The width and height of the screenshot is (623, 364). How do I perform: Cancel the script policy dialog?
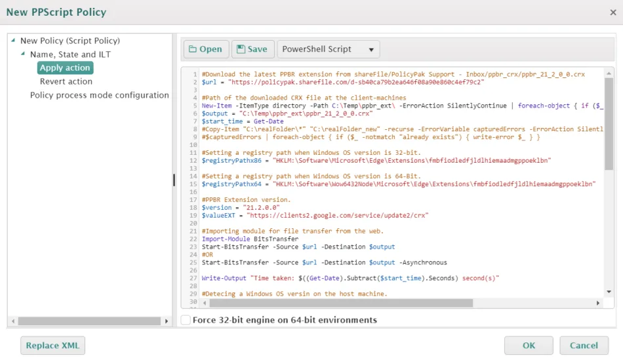coord(584,346)
